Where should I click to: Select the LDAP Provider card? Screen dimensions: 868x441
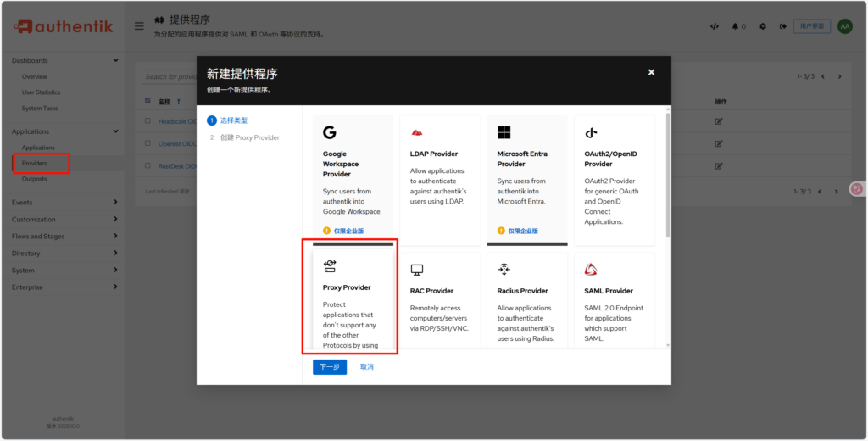pyautogui.click(x=440, y=180)
